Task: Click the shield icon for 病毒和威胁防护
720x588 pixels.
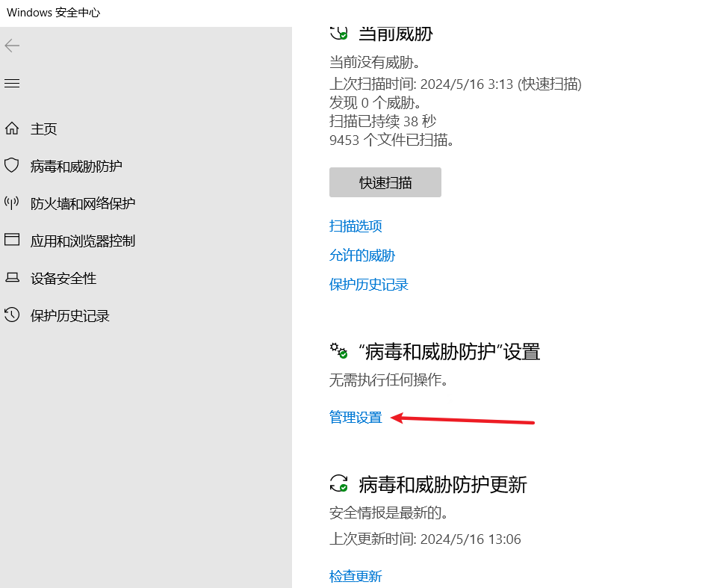Action: click(12, 165)
